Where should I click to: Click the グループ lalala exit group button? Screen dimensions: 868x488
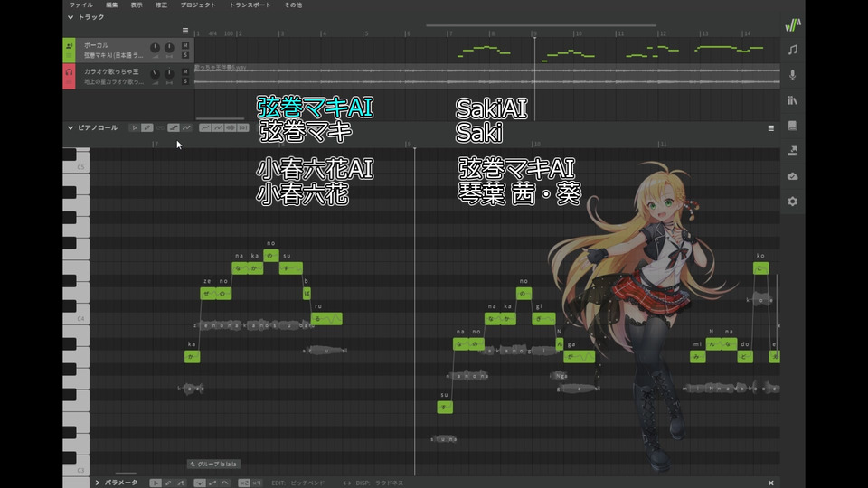[x=213, y=465]
